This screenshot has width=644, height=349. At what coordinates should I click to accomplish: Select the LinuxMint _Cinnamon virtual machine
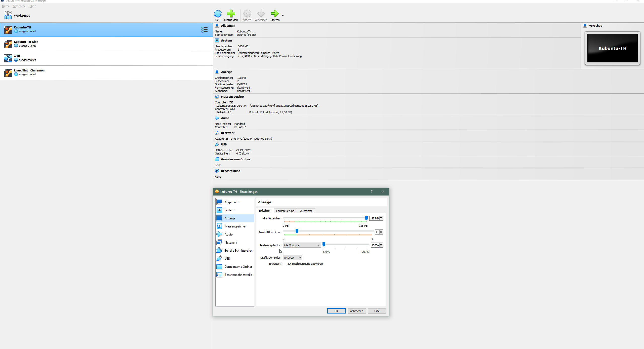(x=29, y=72)
